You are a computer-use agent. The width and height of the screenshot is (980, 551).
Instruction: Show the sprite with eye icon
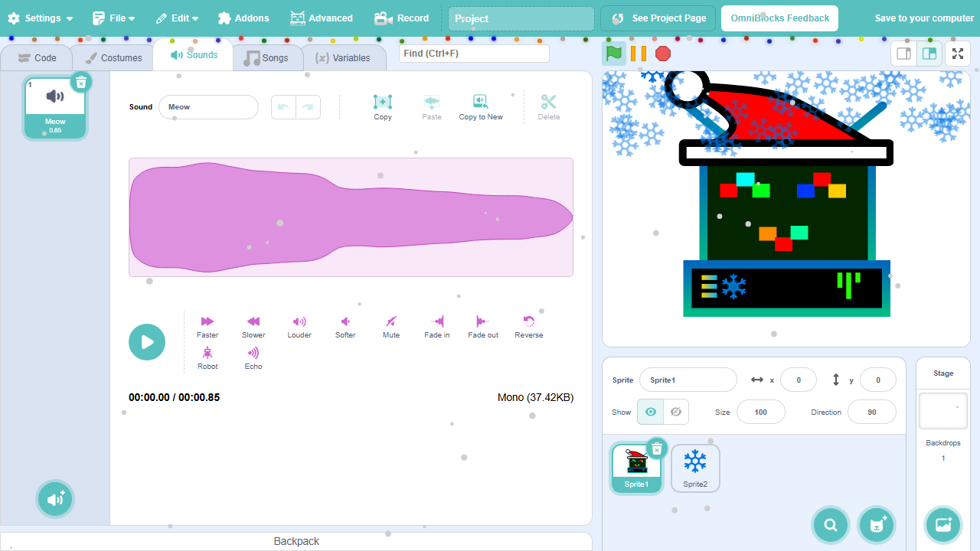click(x=651, y=412)
